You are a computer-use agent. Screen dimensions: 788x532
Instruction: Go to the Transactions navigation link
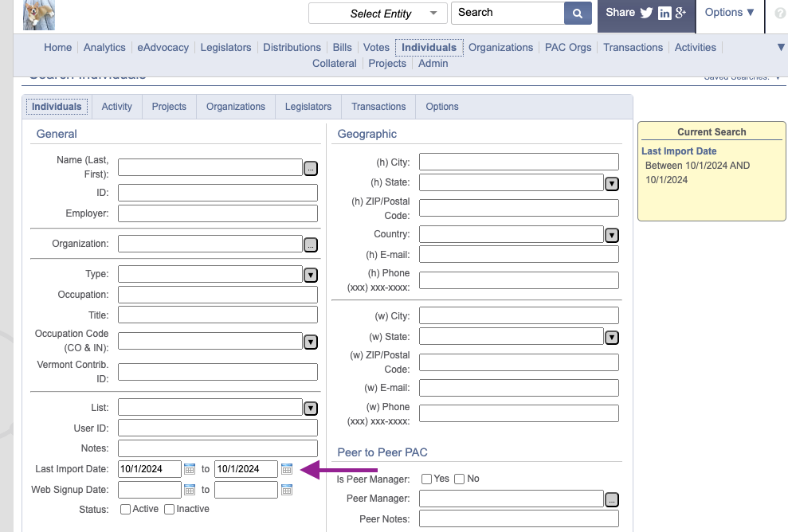[633, 47]
